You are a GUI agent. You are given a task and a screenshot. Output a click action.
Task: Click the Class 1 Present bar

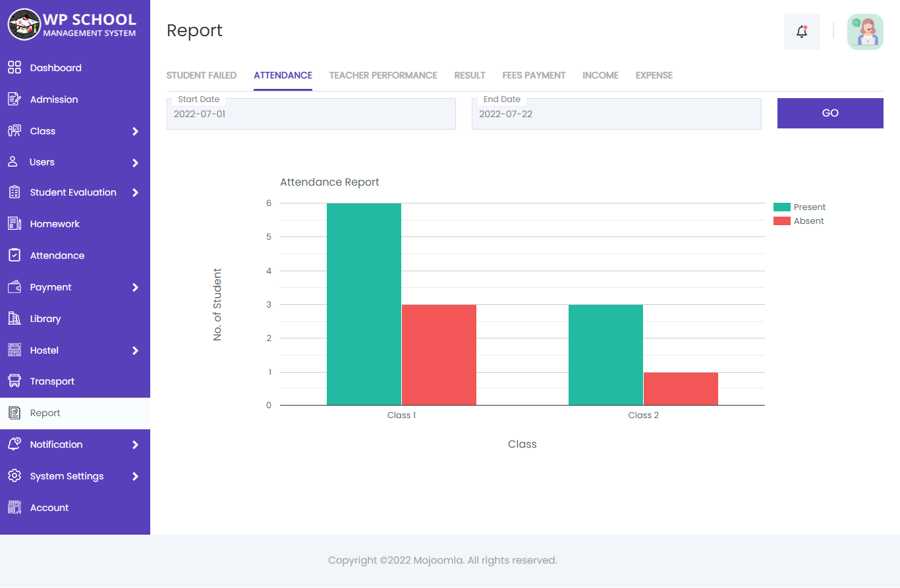coord(364,304)
